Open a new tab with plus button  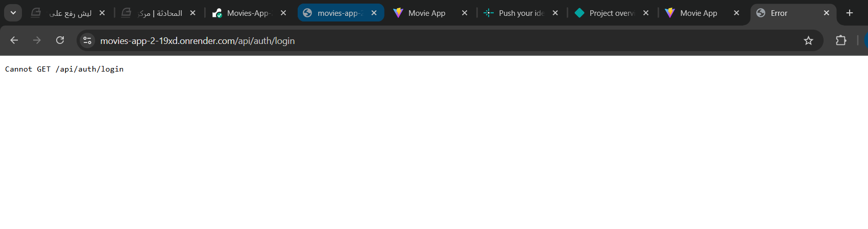point(850,13)
